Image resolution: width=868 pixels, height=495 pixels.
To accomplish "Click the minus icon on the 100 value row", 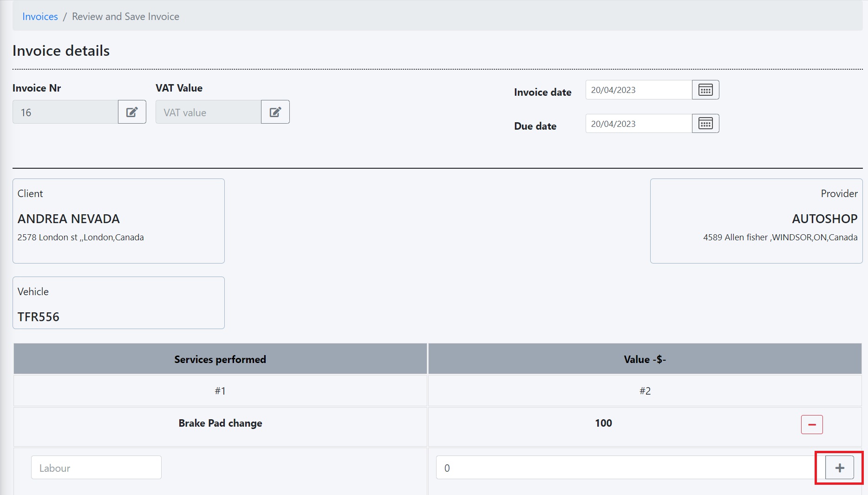I will pyautogui.click(x=811, y=424).
